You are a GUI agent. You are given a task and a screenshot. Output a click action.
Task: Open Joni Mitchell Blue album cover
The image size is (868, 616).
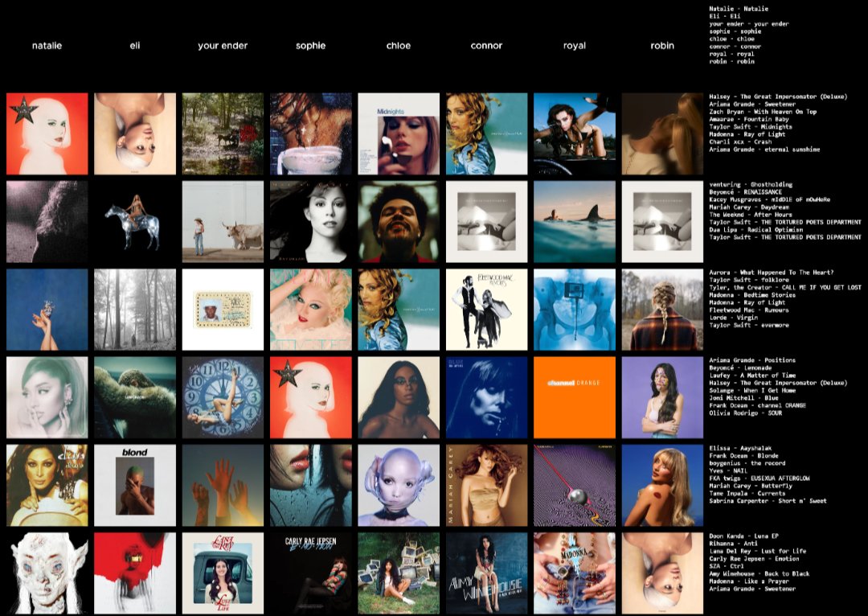click(x=486, y=397)
